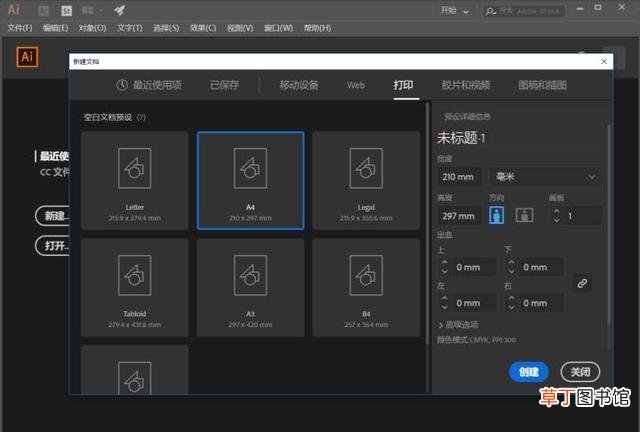Click the Ai logo on start screen
Screen dimensions: 640x432
[x=27, y=57]
